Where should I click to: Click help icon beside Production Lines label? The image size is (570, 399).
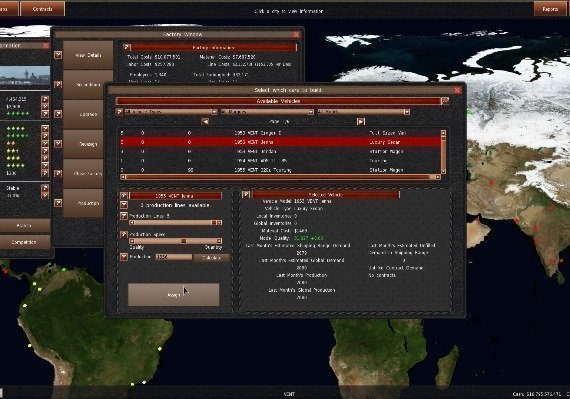124,216
